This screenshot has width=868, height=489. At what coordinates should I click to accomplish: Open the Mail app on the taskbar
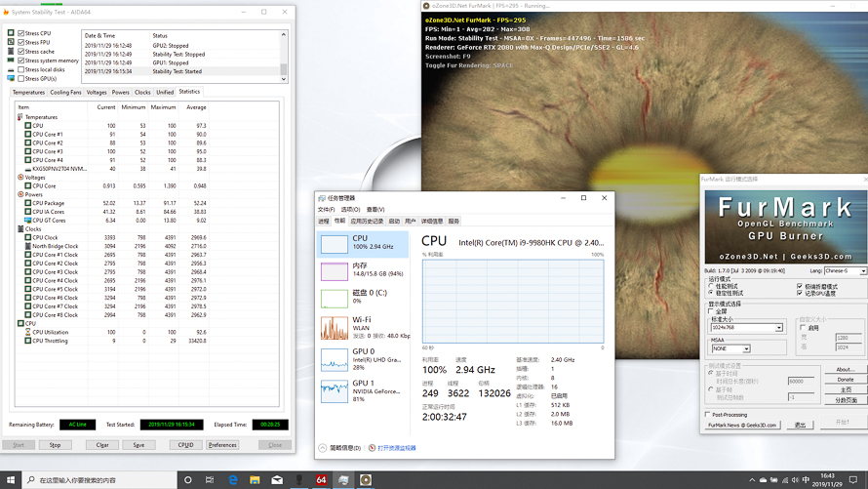click(x=277, y=480)
